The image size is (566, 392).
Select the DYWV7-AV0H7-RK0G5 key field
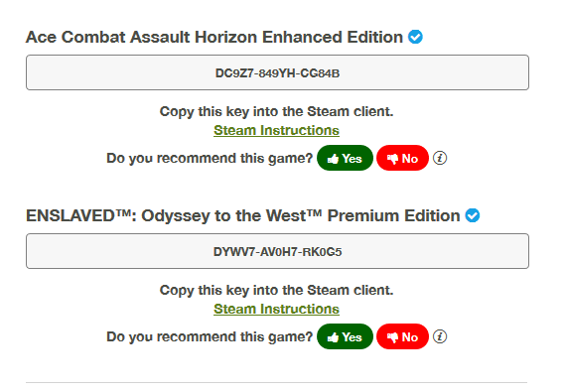[x=278, y=251]
